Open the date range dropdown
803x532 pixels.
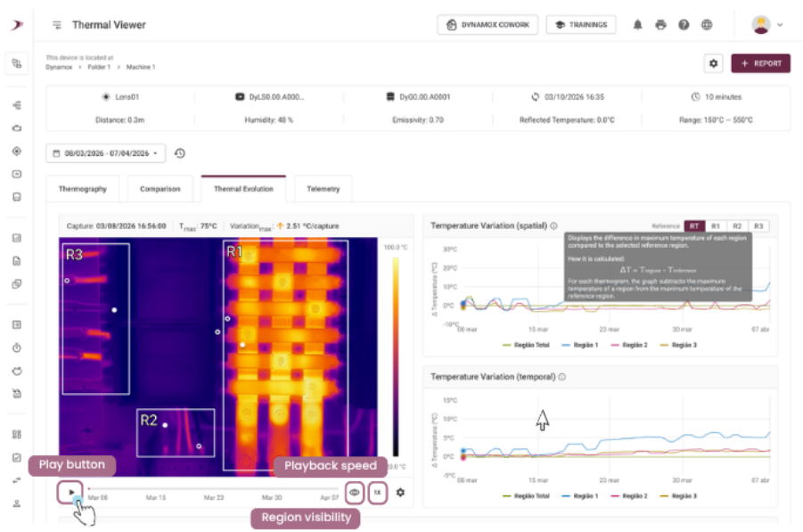click(x=106, y=153)
